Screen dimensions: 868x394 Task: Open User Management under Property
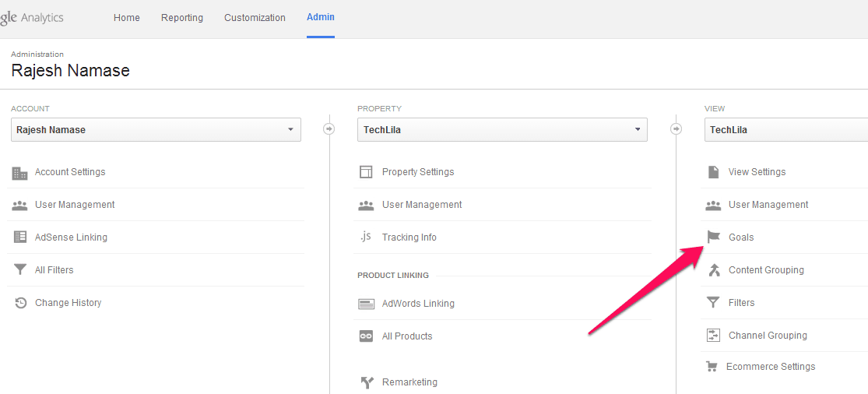(x=422, y=205)
